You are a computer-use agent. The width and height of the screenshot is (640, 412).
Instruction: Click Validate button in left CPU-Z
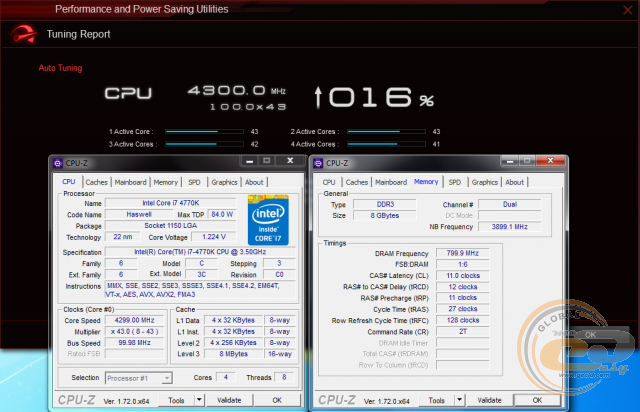[x=229, y=400]
